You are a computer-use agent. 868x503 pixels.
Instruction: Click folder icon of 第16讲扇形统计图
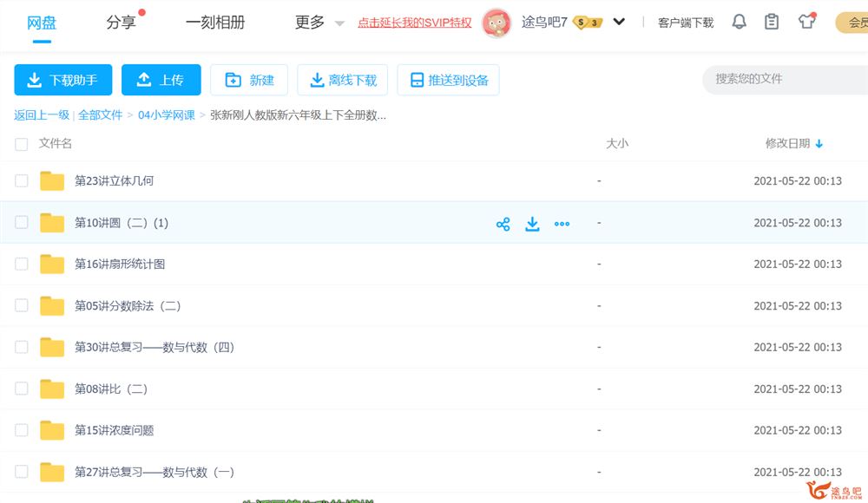point(52,264)
